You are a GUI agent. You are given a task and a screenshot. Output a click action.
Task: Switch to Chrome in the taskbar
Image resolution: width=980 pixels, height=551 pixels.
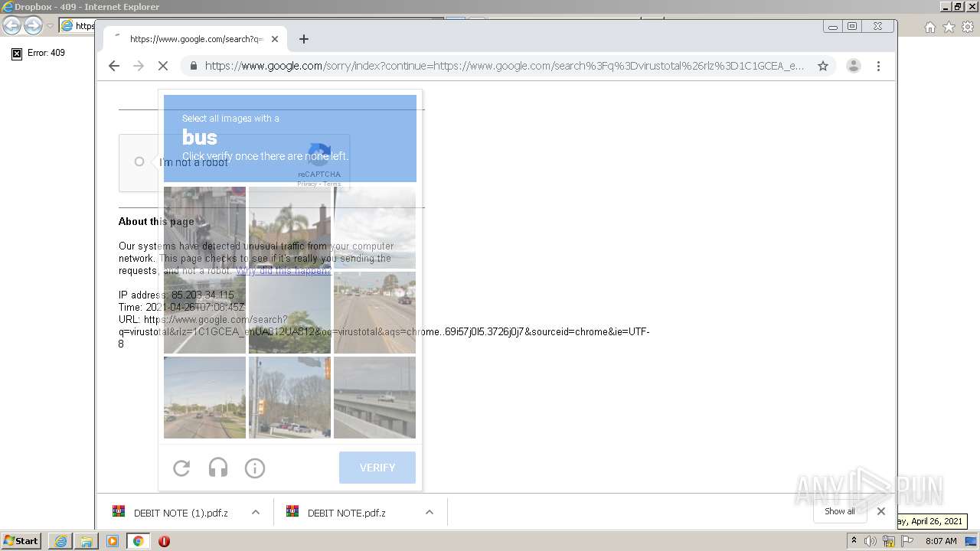coord(139,541)
